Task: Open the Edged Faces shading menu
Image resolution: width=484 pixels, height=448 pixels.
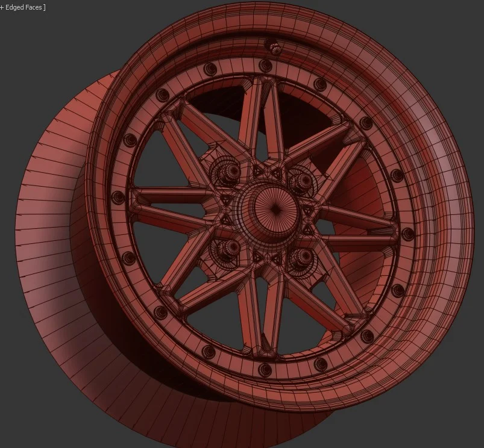Action: (x=27, y=8)
